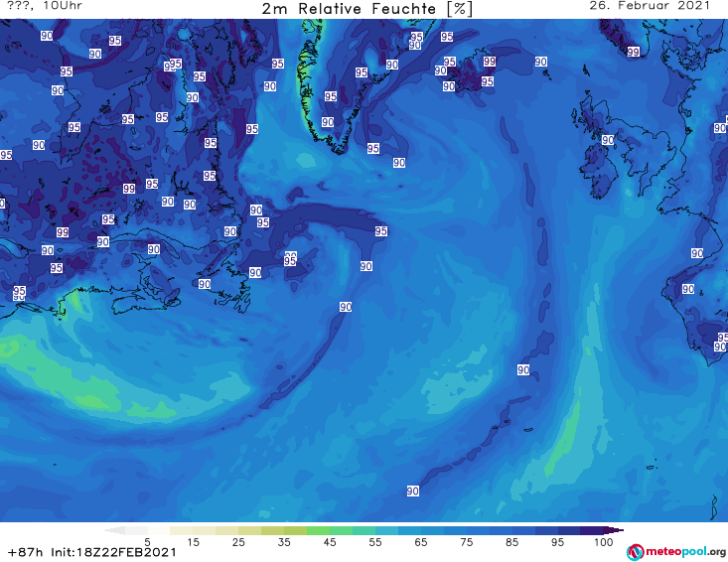Image resolution: width=728 pixels, height=562 pixels.
Task: Click the color scale's '5' tick label
Action: click(x=147, y=542)
